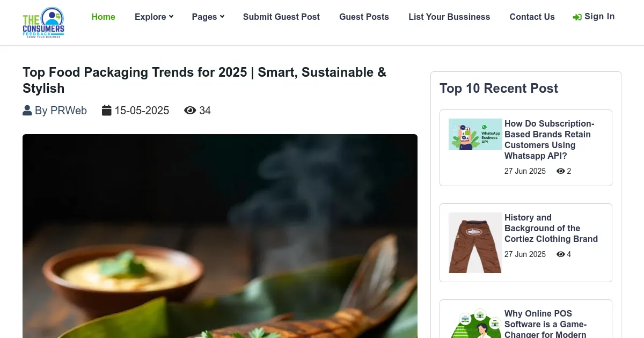The width and height of the screenshot is (644, 338).
Task: Click the PRWeb author link
Action: [69, 110]
